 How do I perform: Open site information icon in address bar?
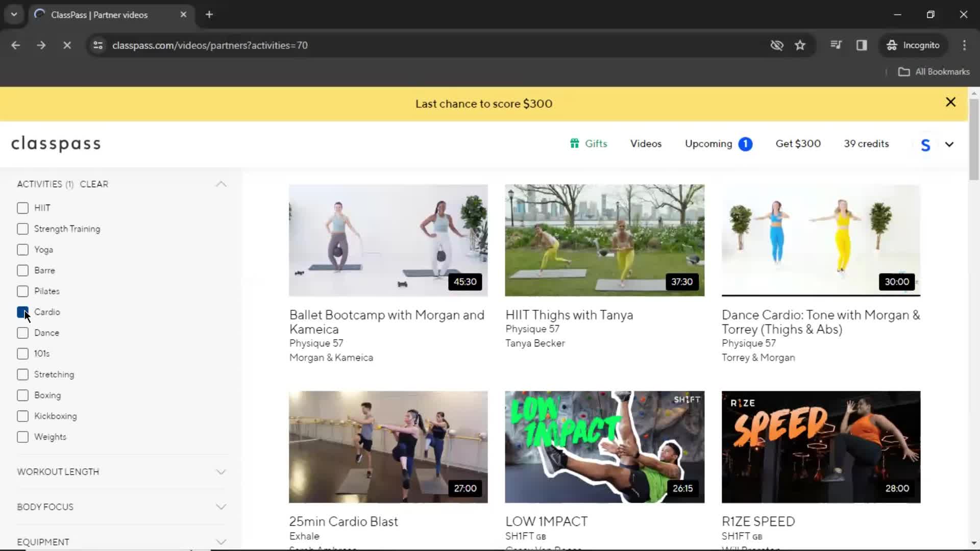point(98,45)
